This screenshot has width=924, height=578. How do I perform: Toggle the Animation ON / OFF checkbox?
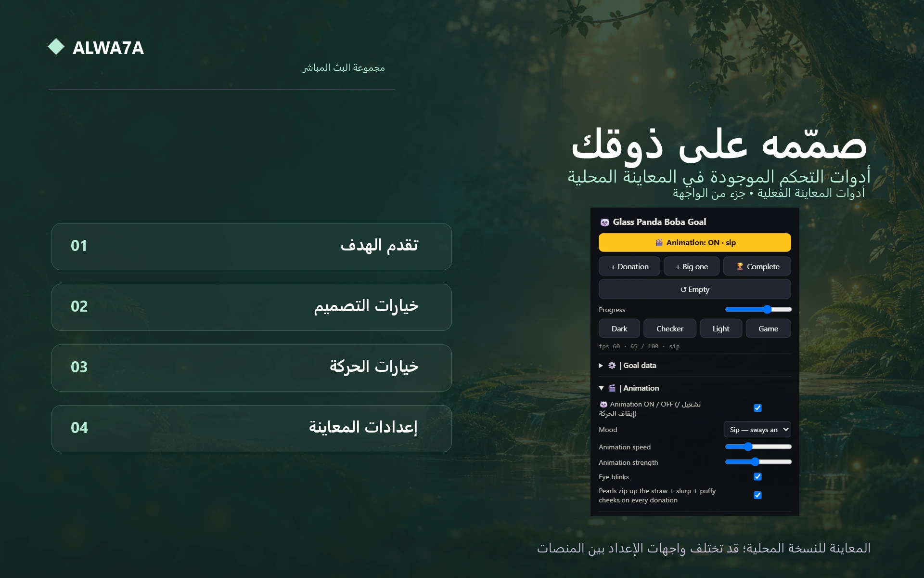757,408
